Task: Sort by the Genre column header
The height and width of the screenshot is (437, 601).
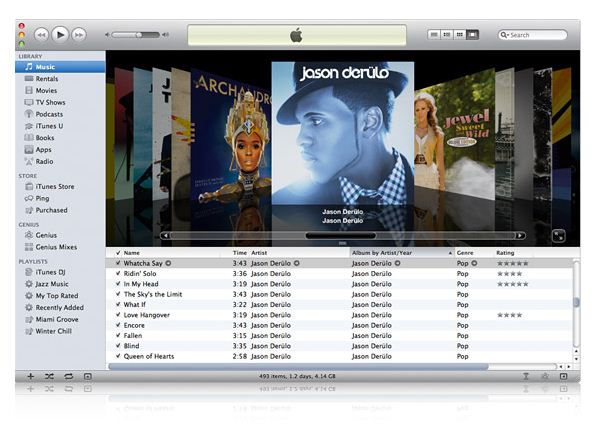Action: click(x=474, y=253)
